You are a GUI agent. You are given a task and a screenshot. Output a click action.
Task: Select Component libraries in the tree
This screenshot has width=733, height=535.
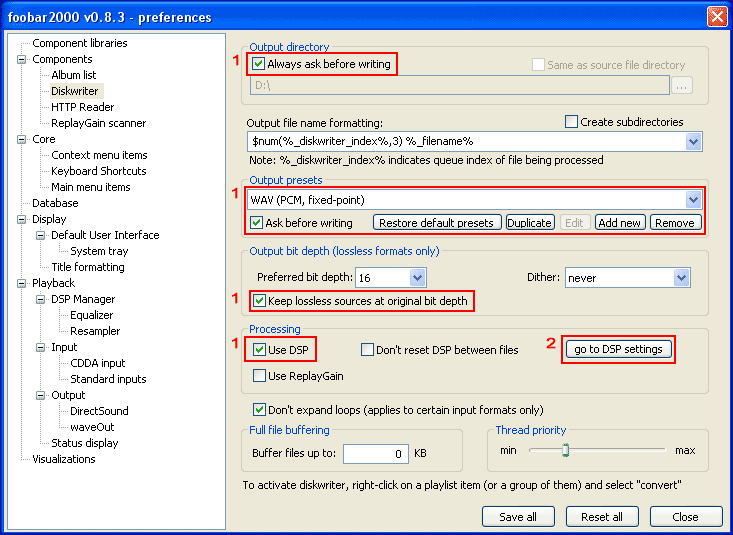point(79,43)
